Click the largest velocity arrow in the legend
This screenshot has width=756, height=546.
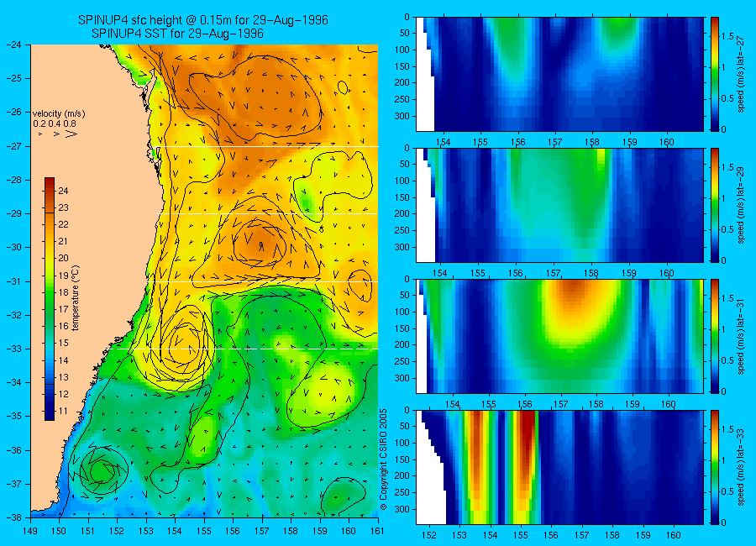tap(71, 134)
